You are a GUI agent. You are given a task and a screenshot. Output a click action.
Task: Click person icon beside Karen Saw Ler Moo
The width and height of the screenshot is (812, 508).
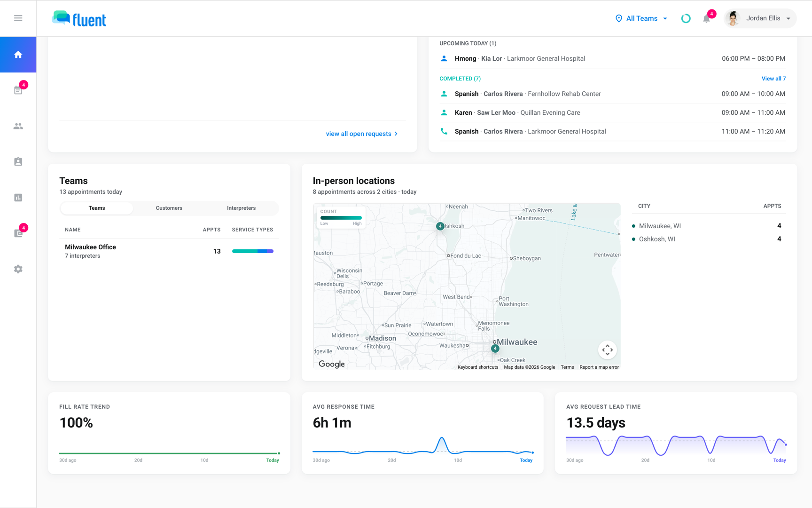point(444,112)
